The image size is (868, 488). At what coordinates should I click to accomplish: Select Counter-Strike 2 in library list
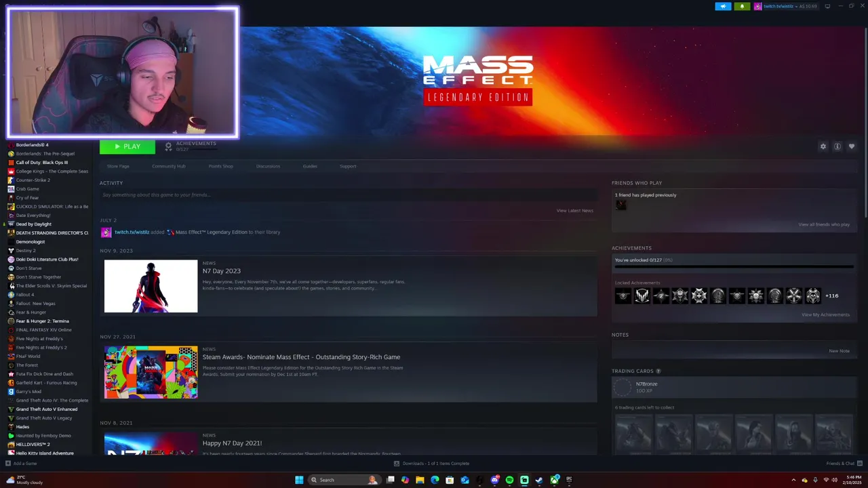tap(33, 180)
